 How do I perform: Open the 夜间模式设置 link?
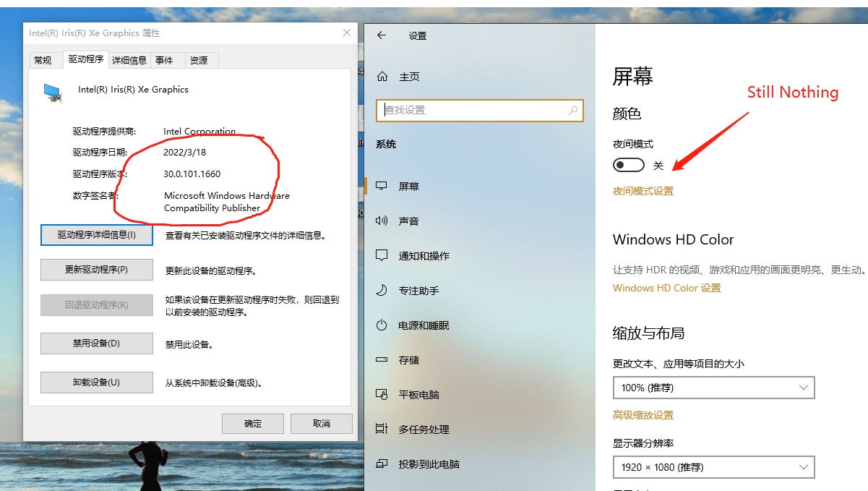(x=643, y=191)
